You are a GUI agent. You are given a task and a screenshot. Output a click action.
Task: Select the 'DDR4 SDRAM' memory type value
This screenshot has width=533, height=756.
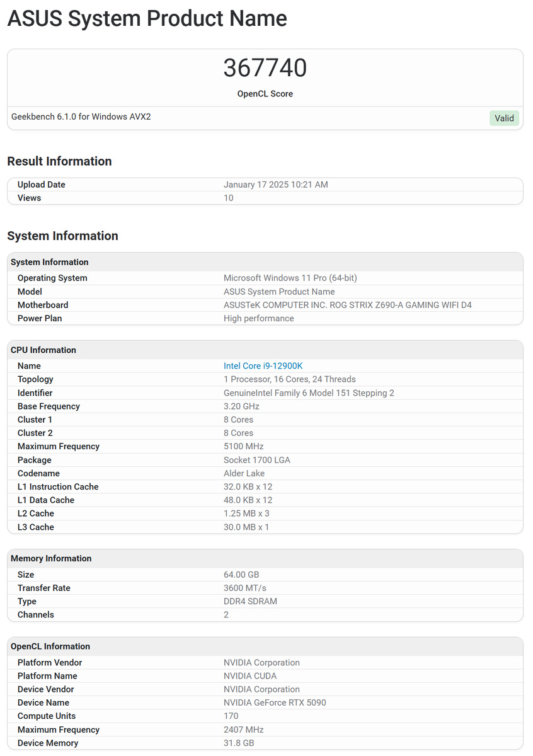coord(250,601)
